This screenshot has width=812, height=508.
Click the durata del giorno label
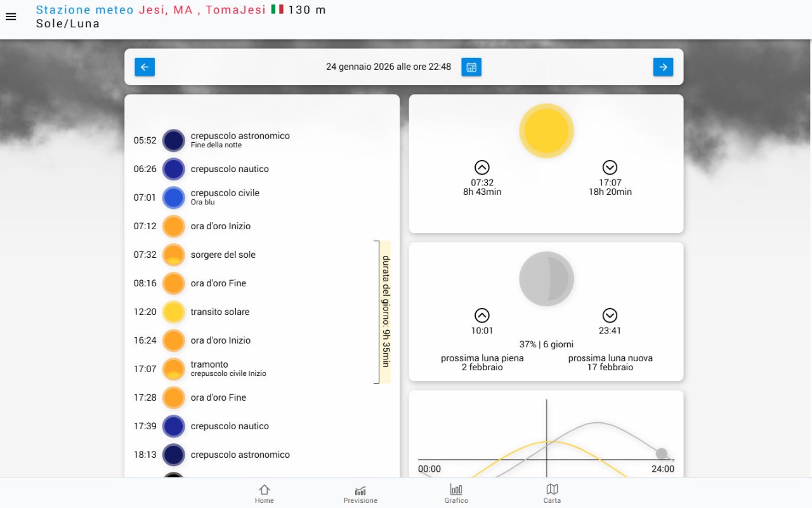pyautogui.click(x=385, y=312)
